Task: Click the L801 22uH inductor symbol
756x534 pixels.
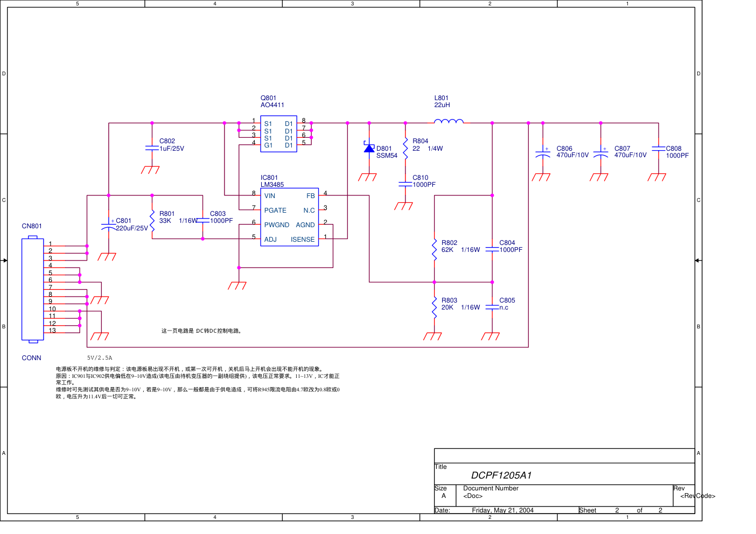Action: tap(448, 121)
